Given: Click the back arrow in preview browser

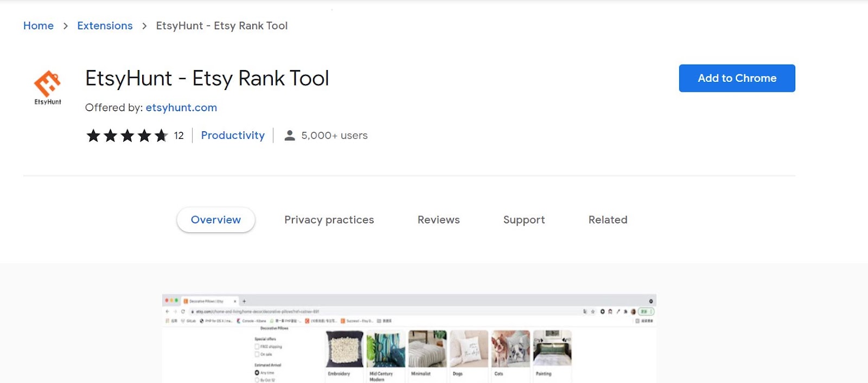Looking at the screenshot, I should pyautogui.click(x=167, y=311).
